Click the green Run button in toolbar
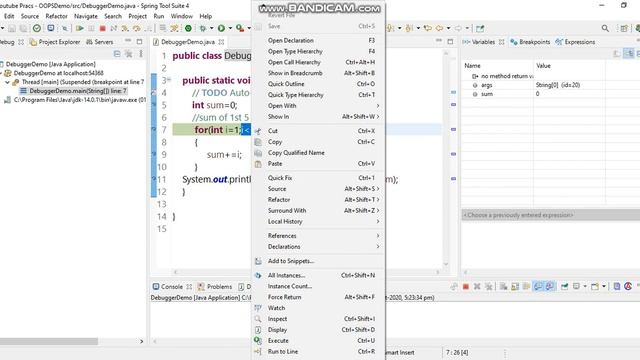 coord(221,28)
